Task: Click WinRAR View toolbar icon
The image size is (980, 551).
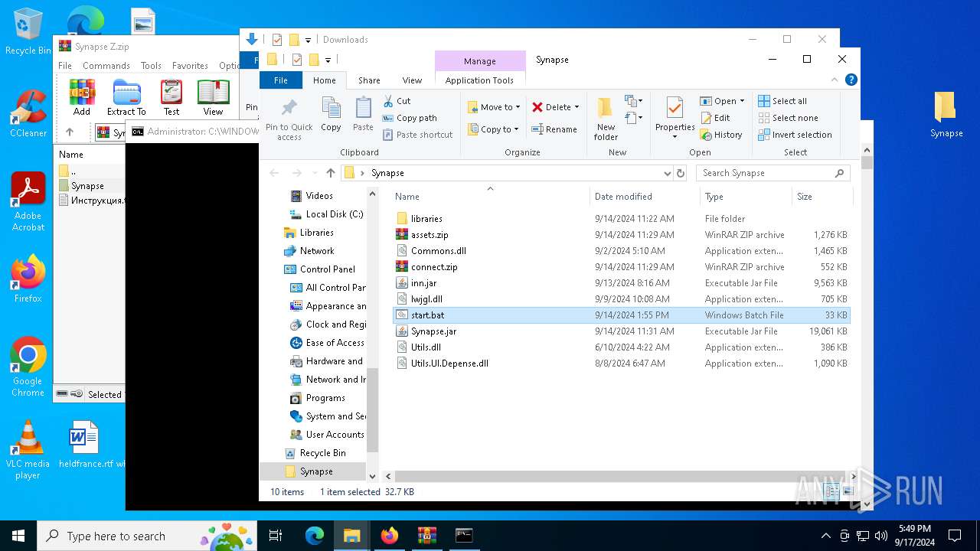Action: [x=213, y=97]
